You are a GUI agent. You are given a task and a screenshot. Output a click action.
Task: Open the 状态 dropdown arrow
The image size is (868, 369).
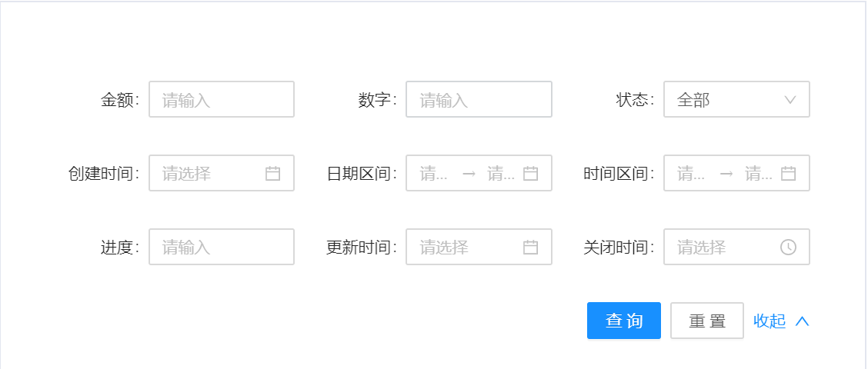(790, 100)
